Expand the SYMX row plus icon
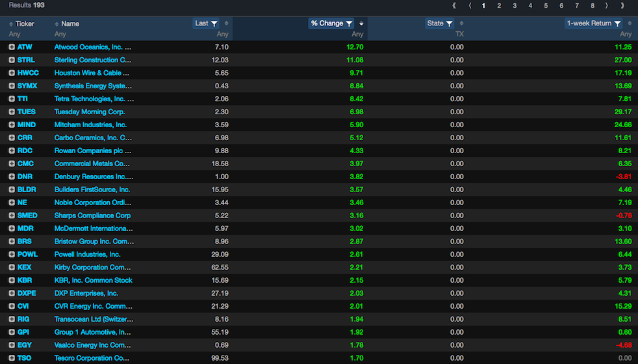638x364 pixels. [12, 86]
